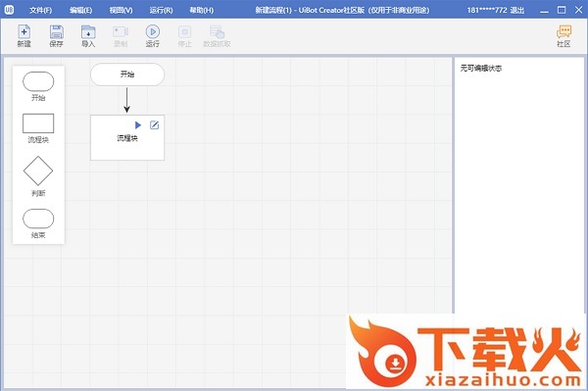588x391 pixels.
Task: Run the flow with the 运行 toolbar icon
Action: click(153, 32)
